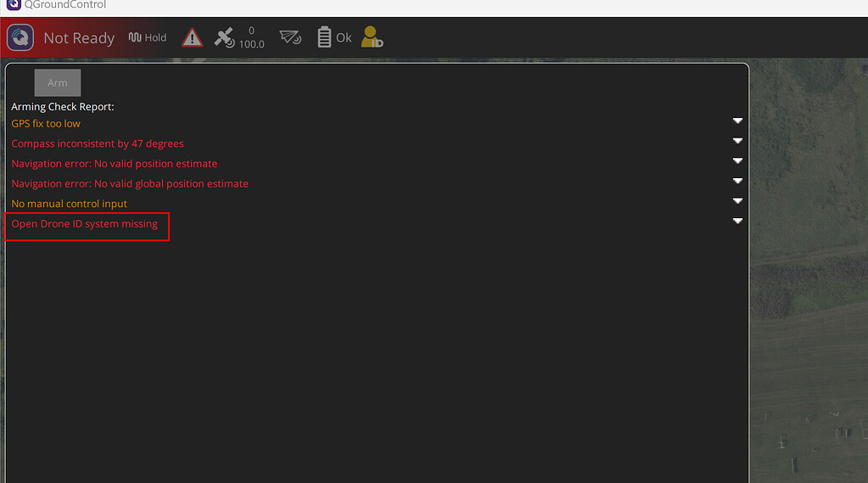Click the Remote ID status icon

coord(372,37)
